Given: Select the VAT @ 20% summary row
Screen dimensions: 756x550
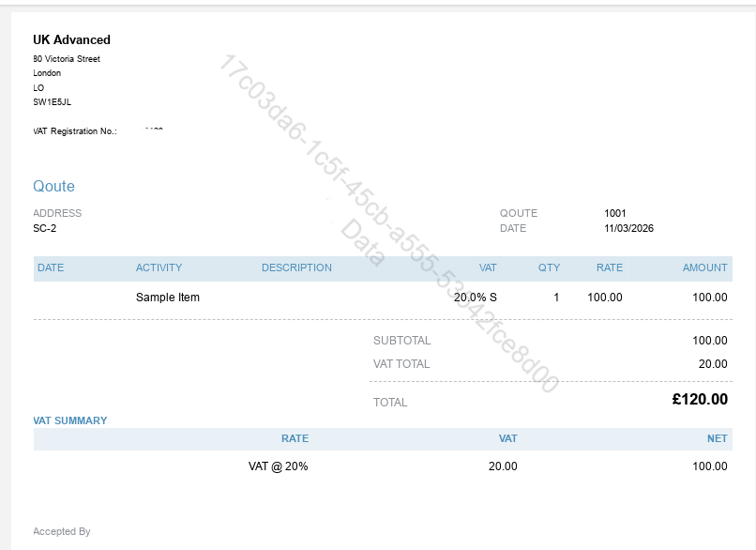Looking at the screenshot, I should [x=278, y=466].
